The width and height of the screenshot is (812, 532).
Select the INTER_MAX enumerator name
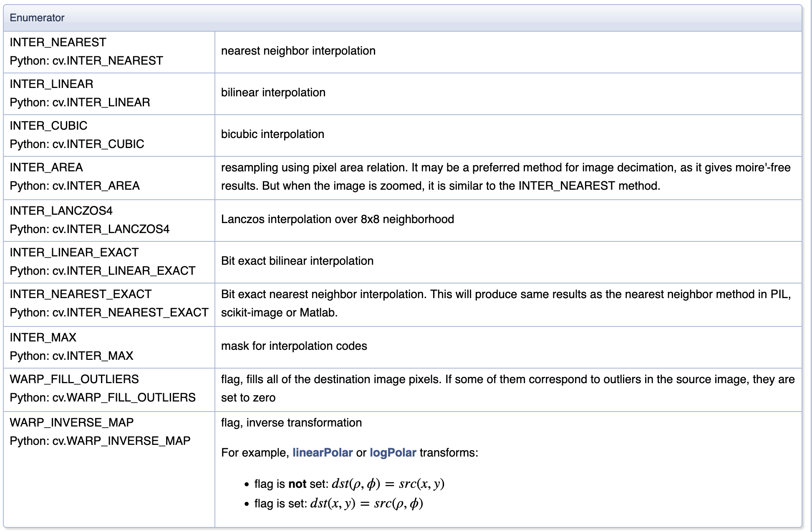click(x=43, y=337)
